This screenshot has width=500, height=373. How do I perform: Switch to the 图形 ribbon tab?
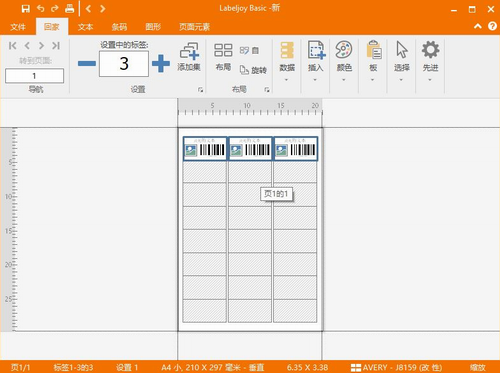pyautogui.click(x=153, y=27)
